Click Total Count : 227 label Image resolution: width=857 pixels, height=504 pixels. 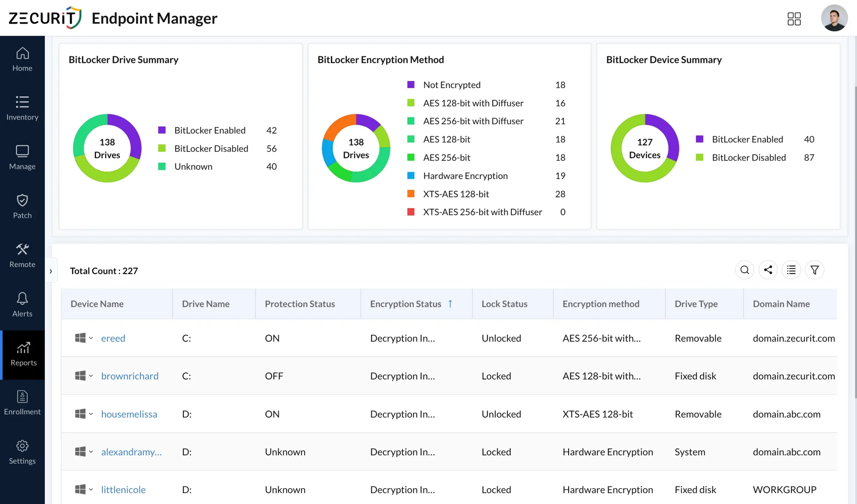pos(104,271)
